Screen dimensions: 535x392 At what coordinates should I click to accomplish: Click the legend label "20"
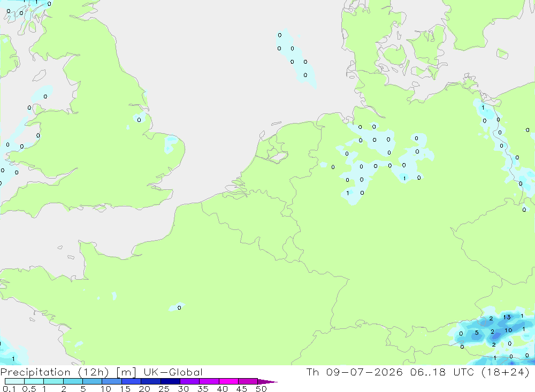click(144, 389)
